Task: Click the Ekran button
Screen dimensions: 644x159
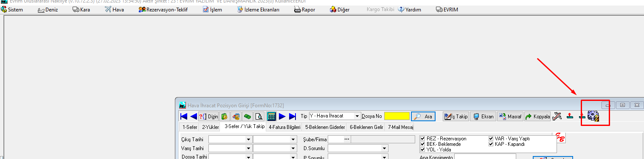Action: pos(483,116)
